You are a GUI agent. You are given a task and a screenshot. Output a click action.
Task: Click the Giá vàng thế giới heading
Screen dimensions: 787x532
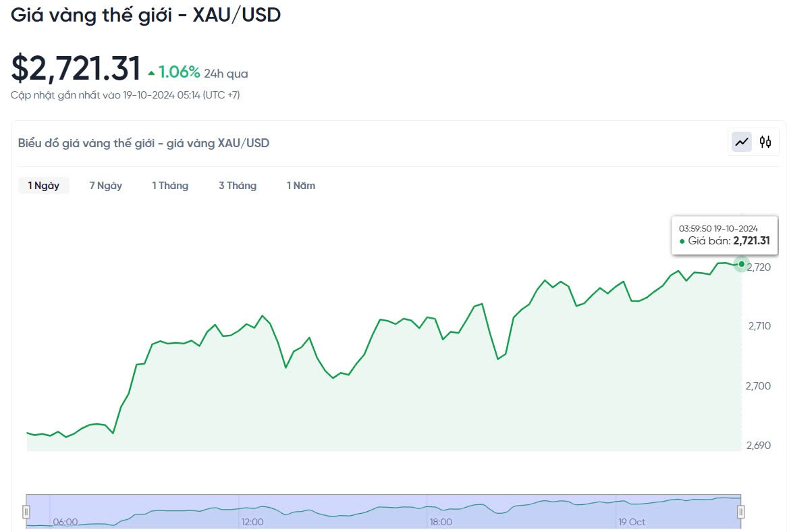pos(146,14)
